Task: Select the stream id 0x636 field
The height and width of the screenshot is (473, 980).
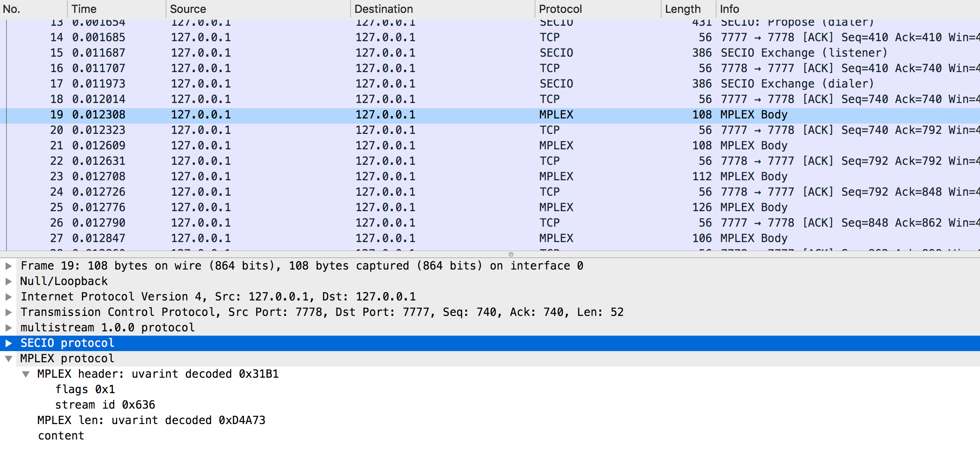Action: (105, 405)
